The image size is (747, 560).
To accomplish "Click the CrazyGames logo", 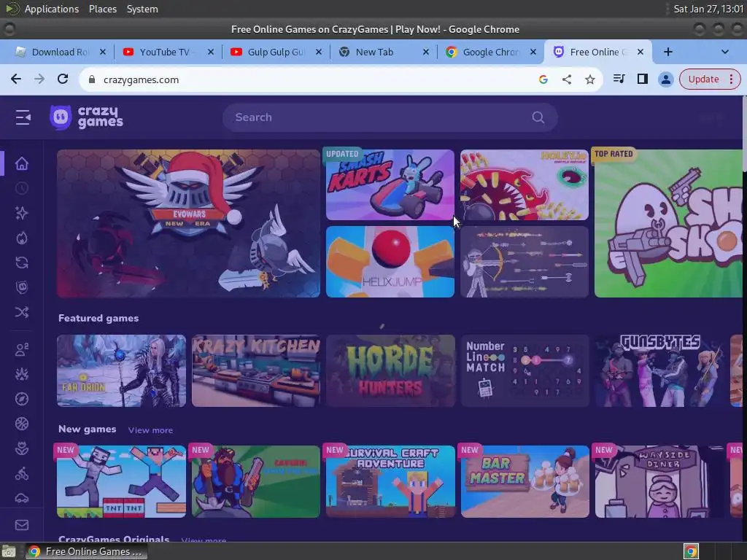I will click(86, 117).
